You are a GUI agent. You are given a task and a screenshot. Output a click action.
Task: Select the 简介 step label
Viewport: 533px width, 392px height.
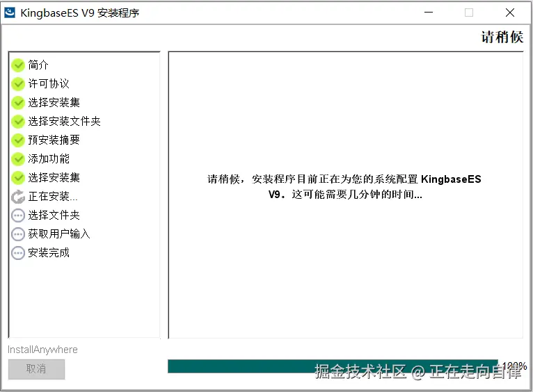[x=38, y=65]
